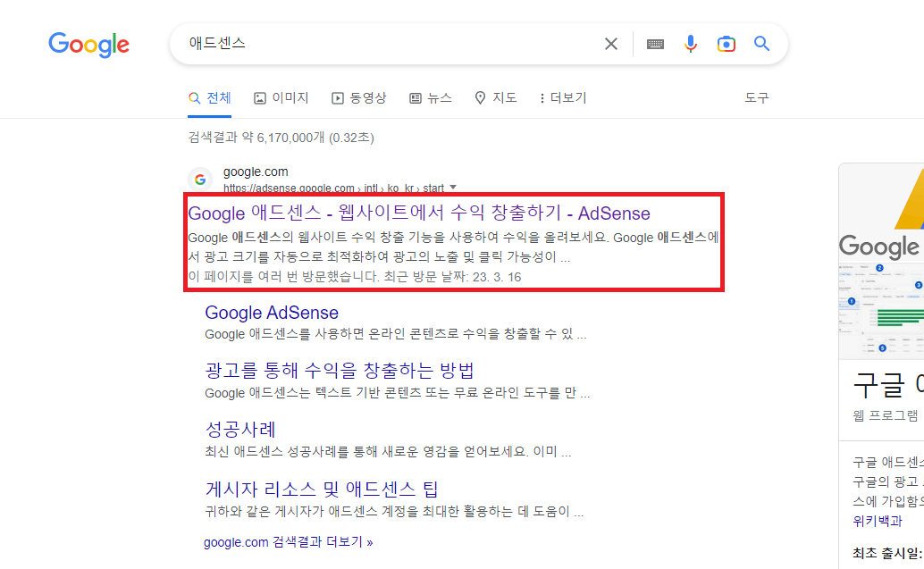924x569 pixels.
Task: Open the on-screen keyboard icon
Action: [655, 44]
